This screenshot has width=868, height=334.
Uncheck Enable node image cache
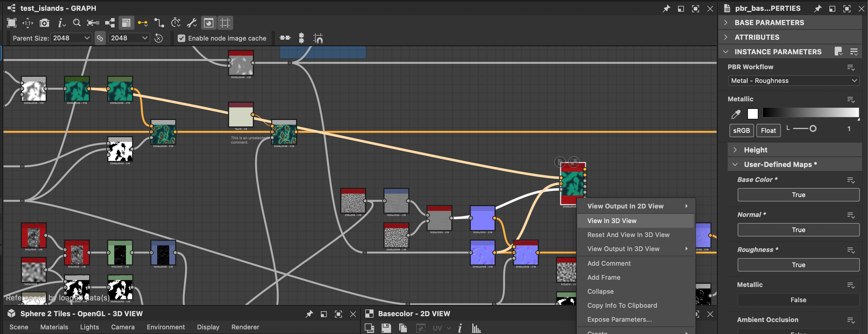tap(181, 38)
